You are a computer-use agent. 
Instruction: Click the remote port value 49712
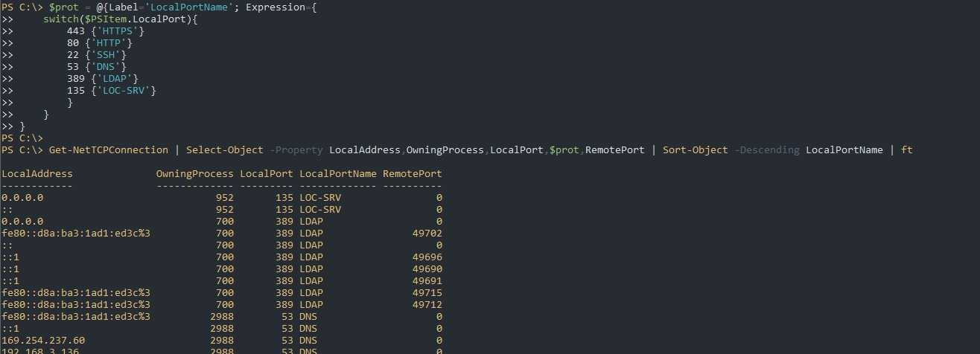[427, 305]
